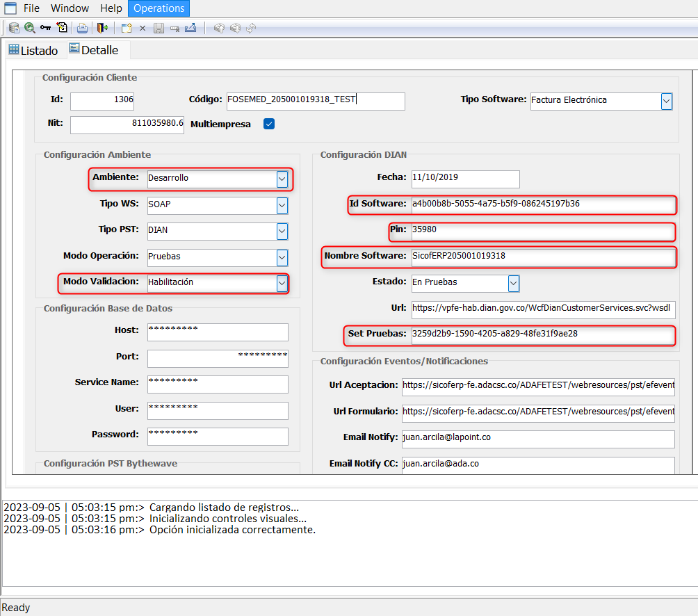
Task: Open the Tipo Software dropdown
Action: [x=666, y=101]
